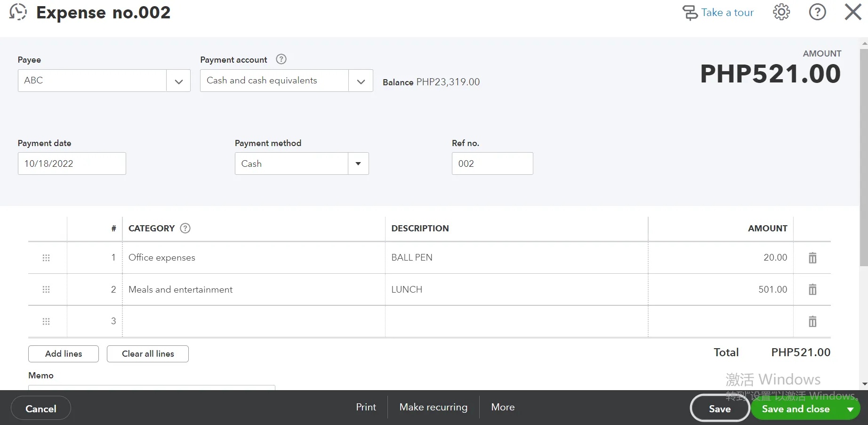Viewport: 868px width, 425px height.
Task: Delete the LUNCH expense line
Action: pos(812,289)
